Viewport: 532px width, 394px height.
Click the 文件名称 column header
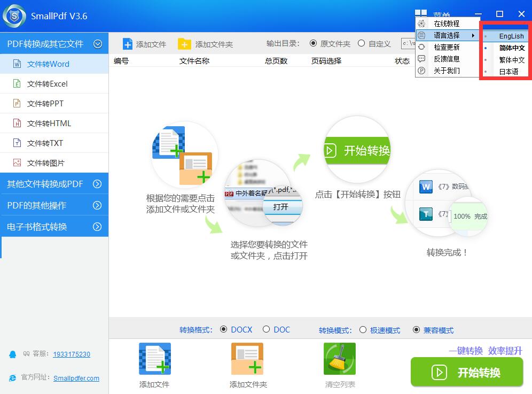coord(194,61)
